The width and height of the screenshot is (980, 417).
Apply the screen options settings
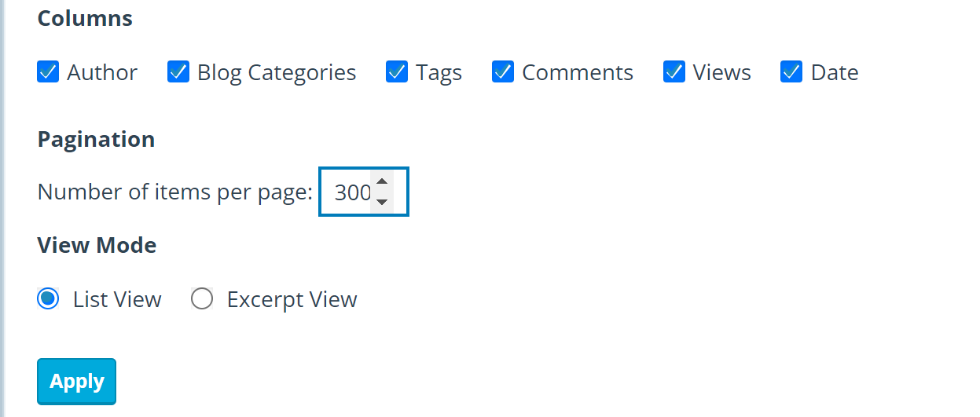76,382
